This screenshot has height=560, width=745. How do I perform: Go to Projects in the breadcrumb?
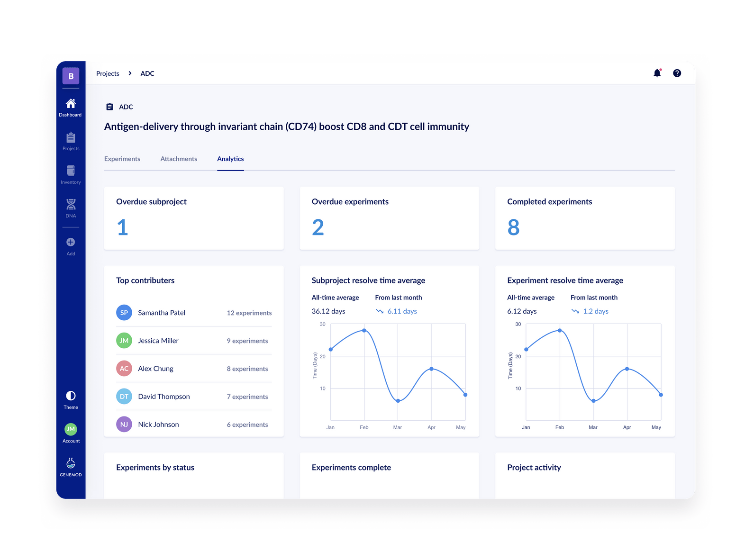click(x=108, y=73)
